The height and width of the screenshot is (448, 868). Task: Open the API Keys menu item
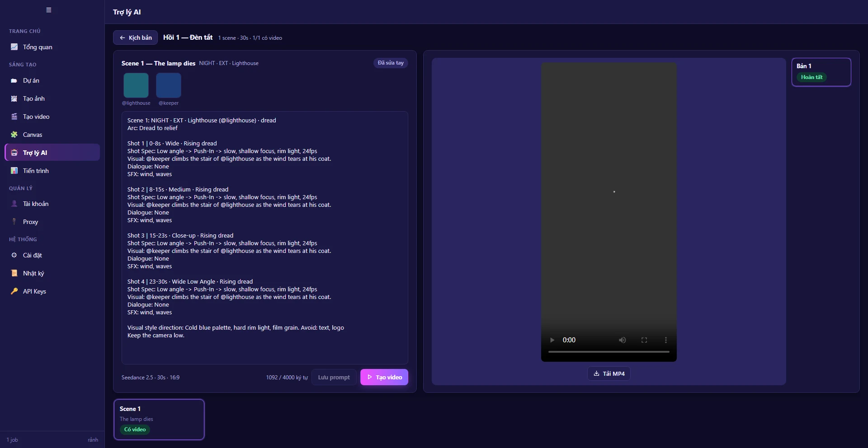(52, 291)
